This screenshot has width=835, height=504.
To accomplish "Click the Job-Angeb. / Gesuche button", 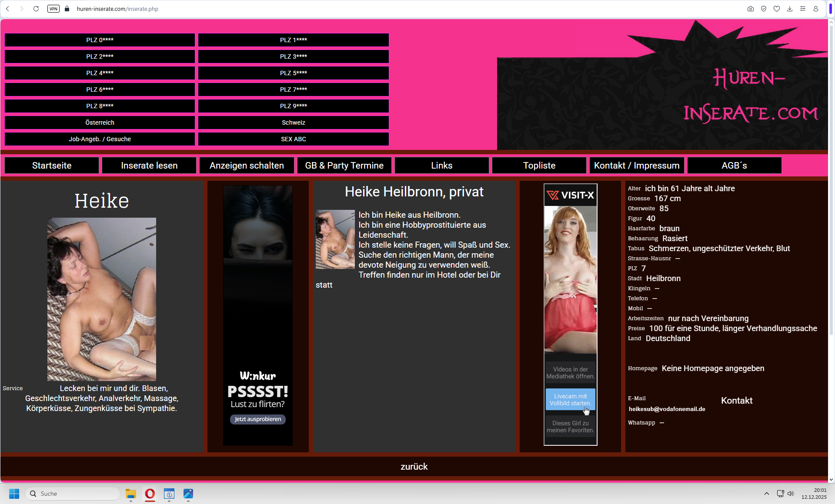I will (x=100, y=139).
